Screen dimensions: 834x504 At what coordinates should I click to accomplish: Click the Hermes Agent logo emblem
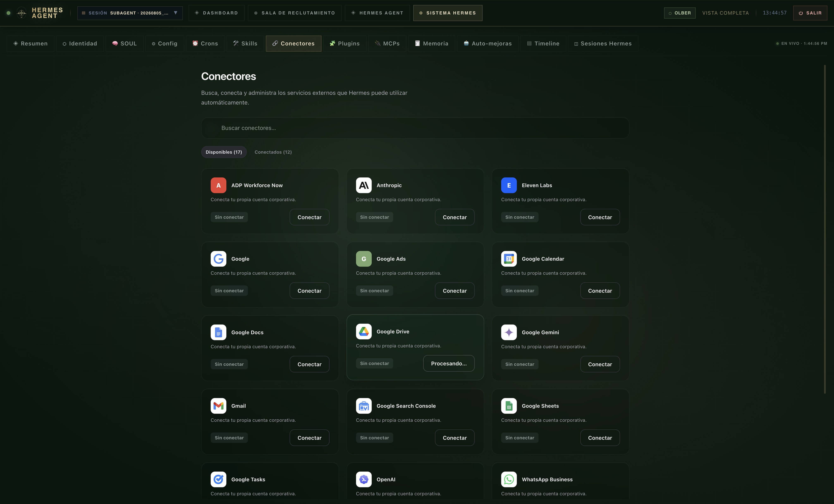coord(21,13)
